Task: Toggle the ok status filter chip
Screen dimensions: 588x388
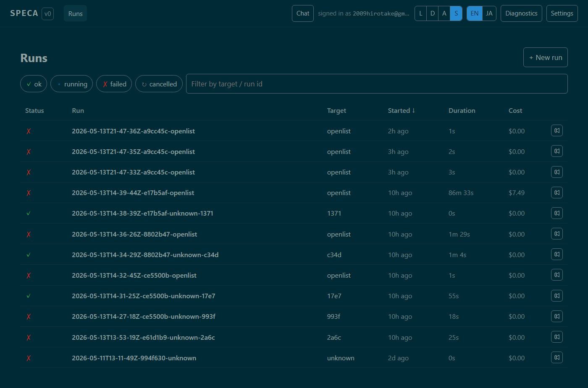Action: coord(34,84)
